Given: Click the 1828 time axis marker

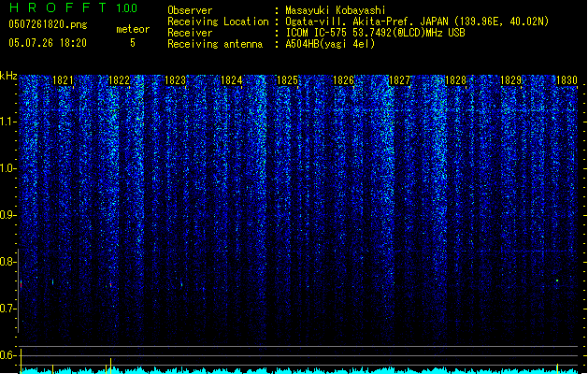Looking at the screenshot, I should (455, 80).
